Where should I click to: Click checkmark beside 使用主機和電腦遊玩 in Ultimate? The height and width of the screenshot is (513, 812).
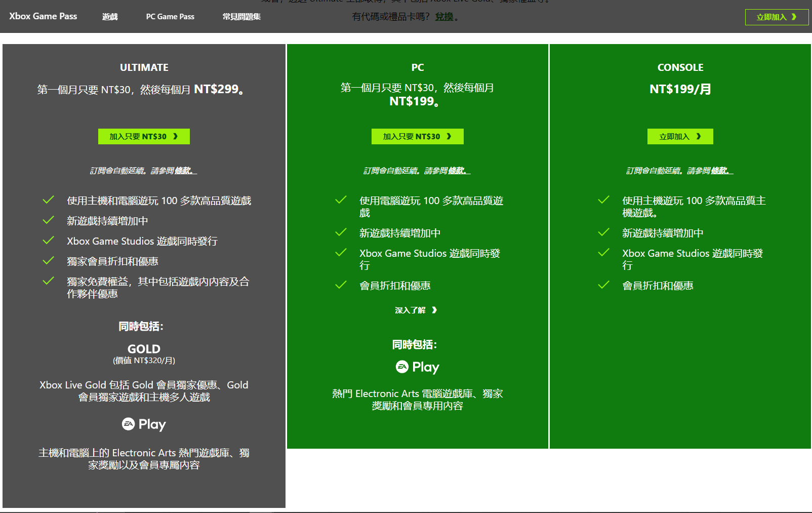48,200
